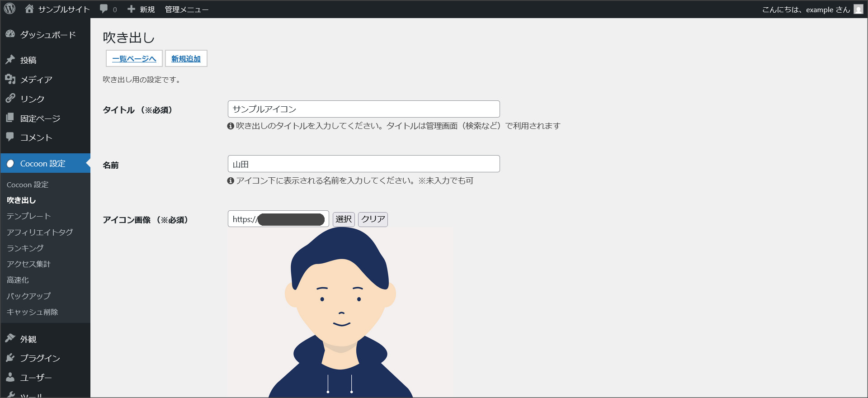This screenshot has width=868, height=398.
Task: Click the ダッシュボード gauge icon
Action: point(10,34)
